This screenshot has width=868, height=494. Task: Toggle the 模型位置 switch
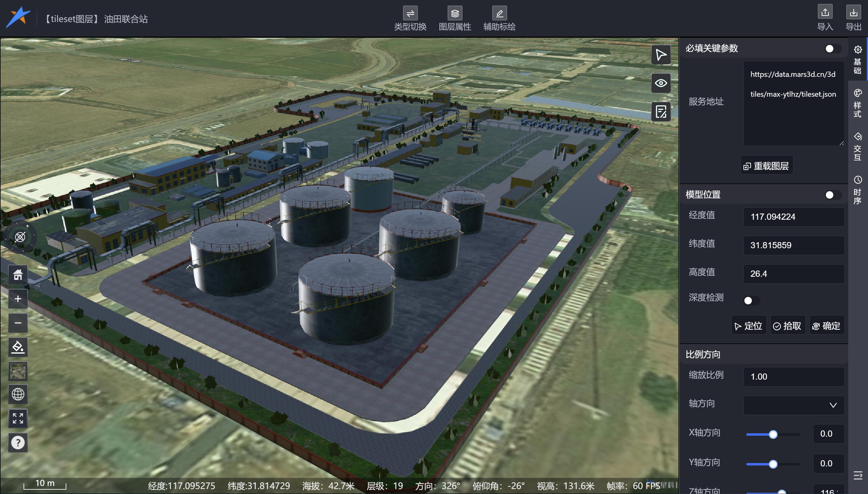pos(832,195)
